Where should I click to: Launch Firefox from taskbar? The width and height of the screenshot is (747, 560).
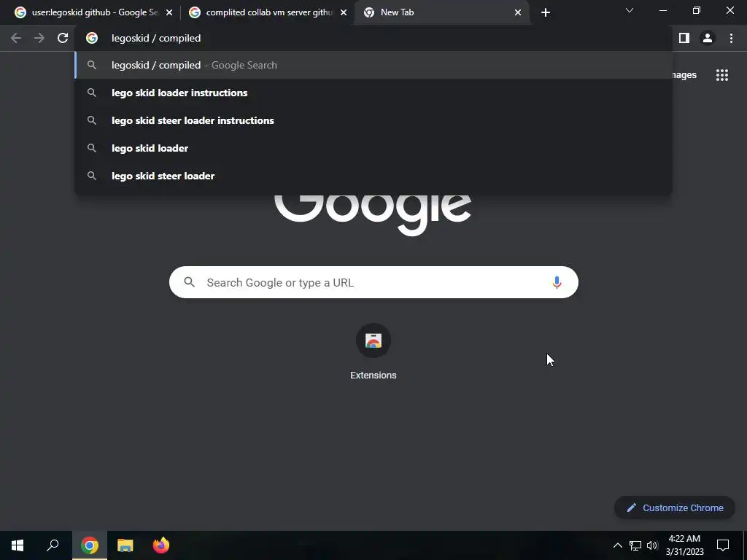(x=161, y=545)
